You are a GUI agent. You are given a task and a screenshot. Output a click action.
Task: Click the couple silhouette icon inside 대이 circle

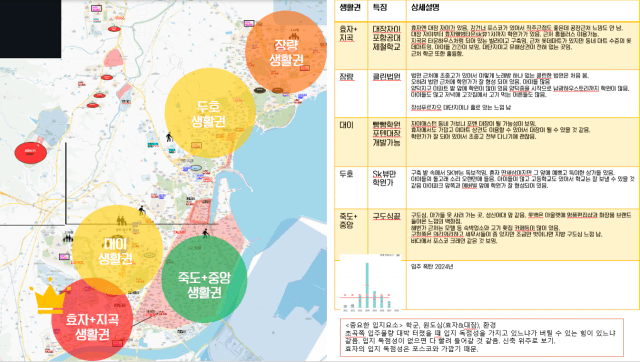121,221
